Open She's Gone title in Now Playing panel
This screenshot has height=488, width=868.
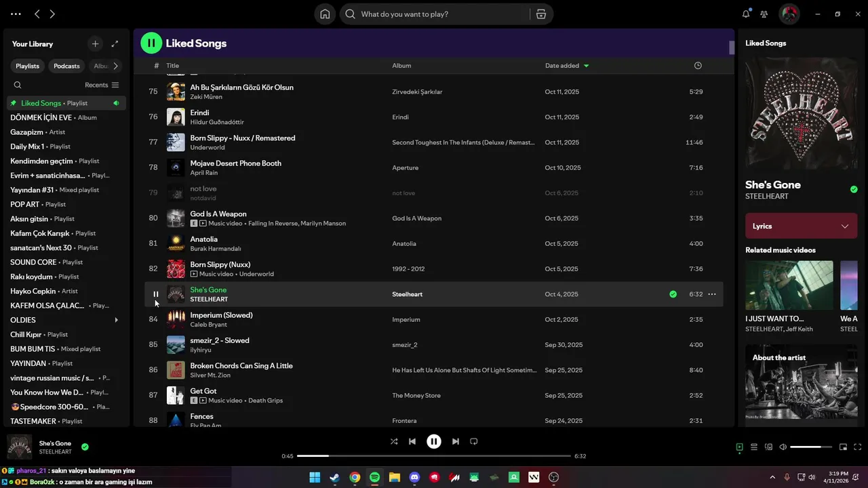[773, 184]
